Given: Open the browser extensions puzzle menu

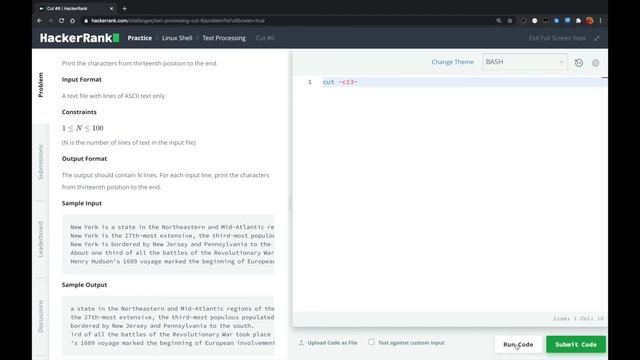Looking at the screenshot, I should click(x=578, y=20).
